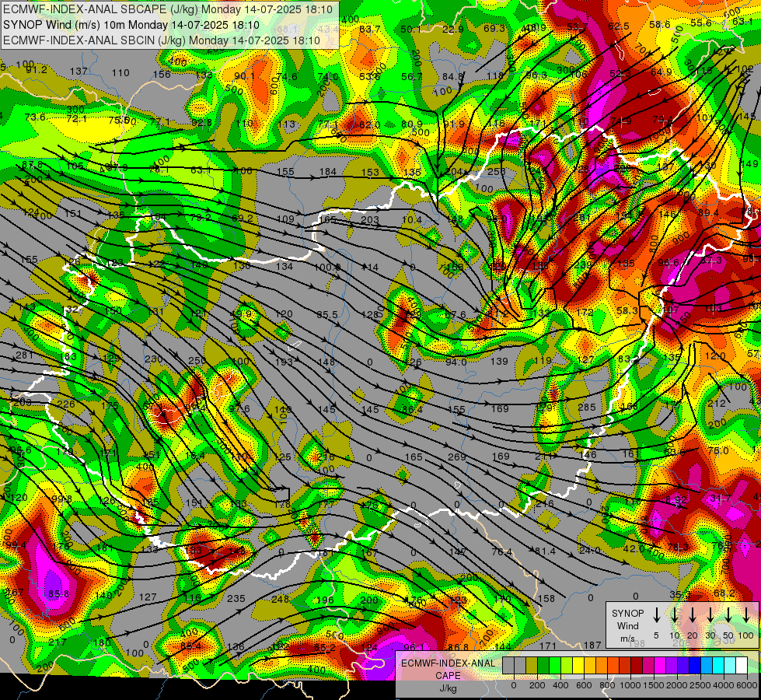Click the '1500' tick label in CAPE legend

pyautogui.click(x=654, y=685)
